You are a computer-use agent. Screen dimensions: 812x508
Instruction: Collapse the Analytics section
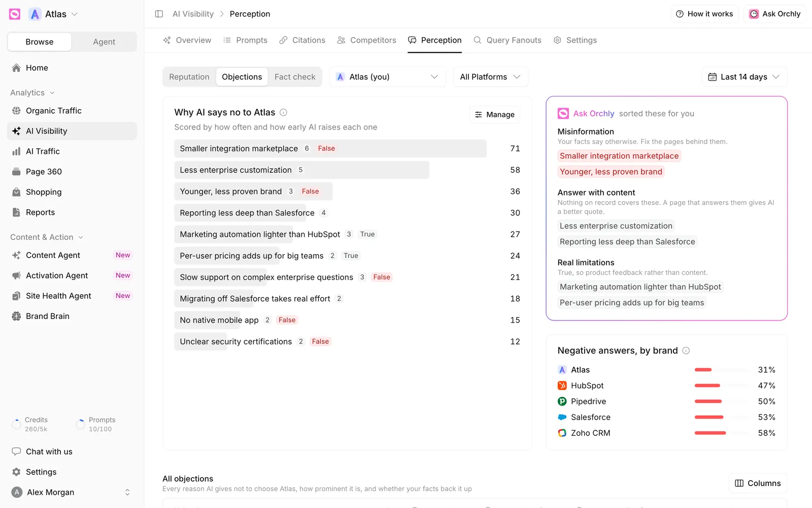pyautogui.click(x=32, y=92)
